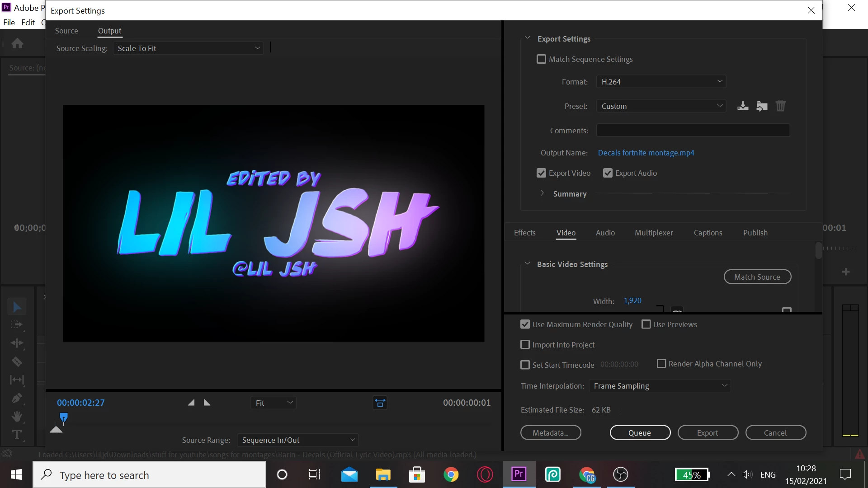Uncheck Export Audio
This screenshot has height=488, width=868.
coord(608,173)
